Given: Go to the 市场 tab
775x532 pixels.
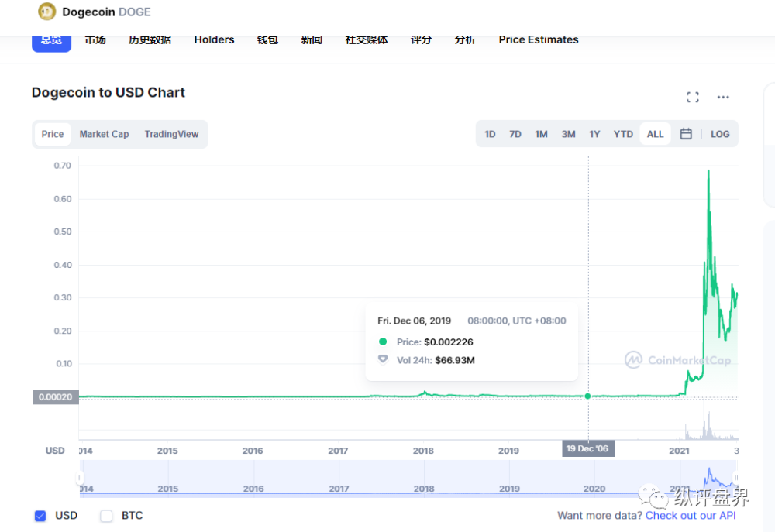Looking at the screenshot, I should pyautogui.click(x=95, y=40).
